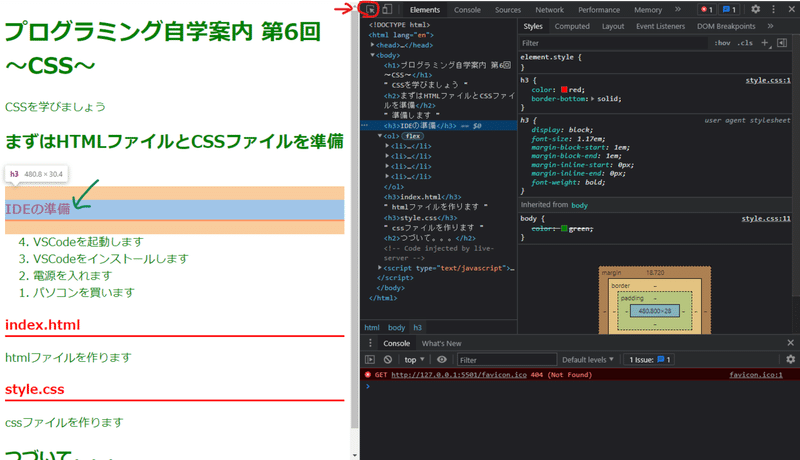Select the DOM Breakpoints sub-tab
800x460 pixels.
(726, 26)
